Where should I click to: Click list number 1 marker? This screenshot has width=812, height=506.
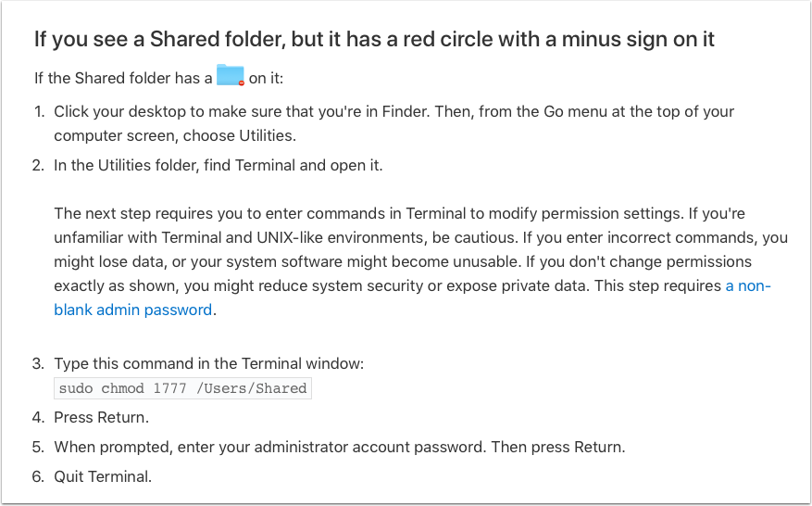(39, 112)
